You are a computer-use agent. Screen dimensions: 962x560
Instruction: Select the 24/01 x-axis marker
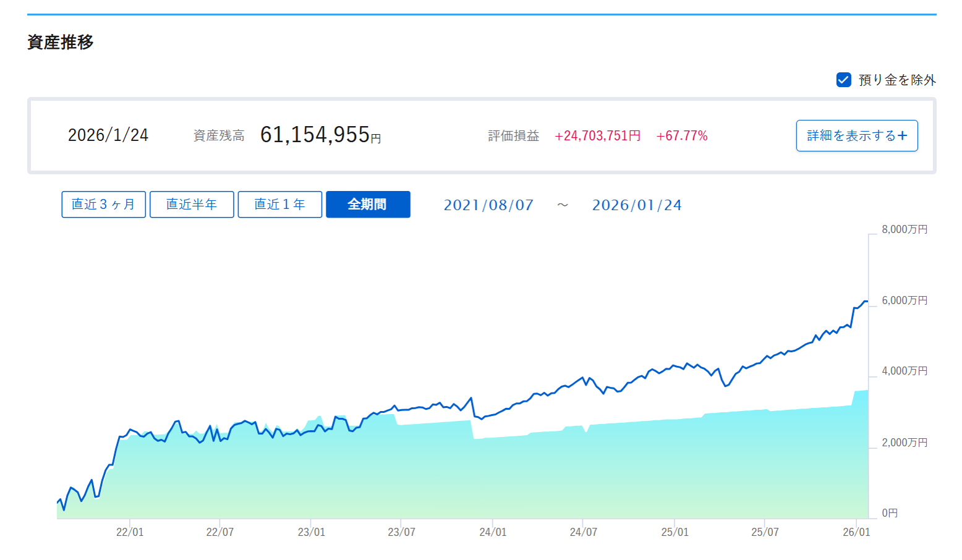pyautogui.click(x=493, y=532)
